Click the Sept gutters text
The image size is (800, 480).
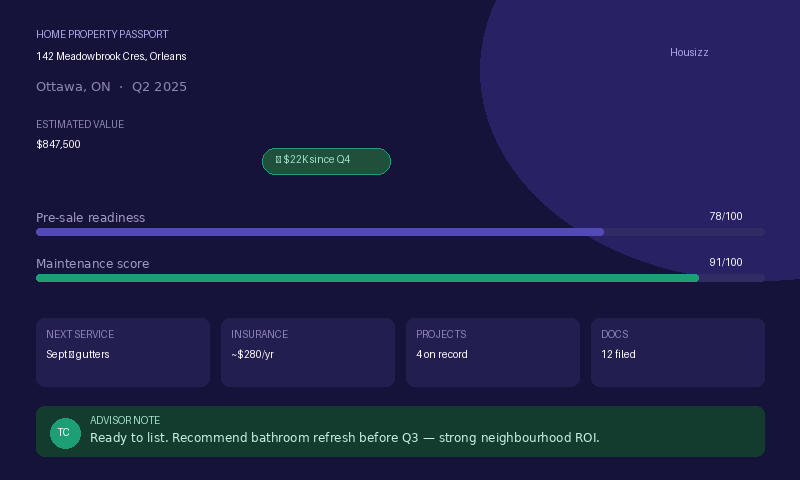click(x=78, y=354)
